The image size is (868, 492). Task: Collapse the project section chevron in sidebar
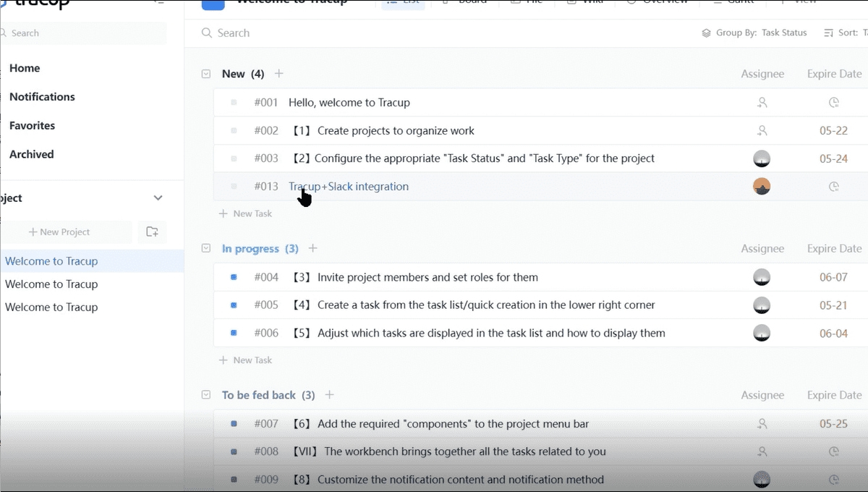pos(158,198)
